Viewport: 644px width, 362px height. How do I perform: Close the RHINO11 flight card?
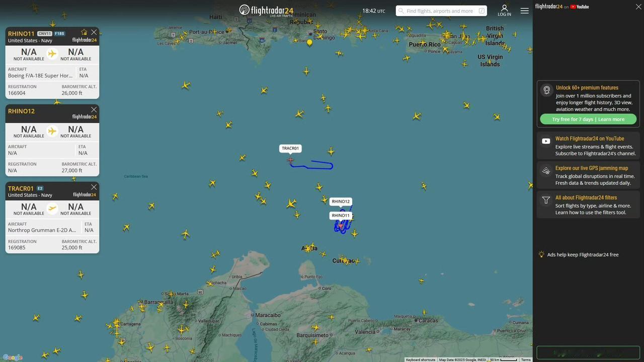pyautogui.click(x=94, y=32)
